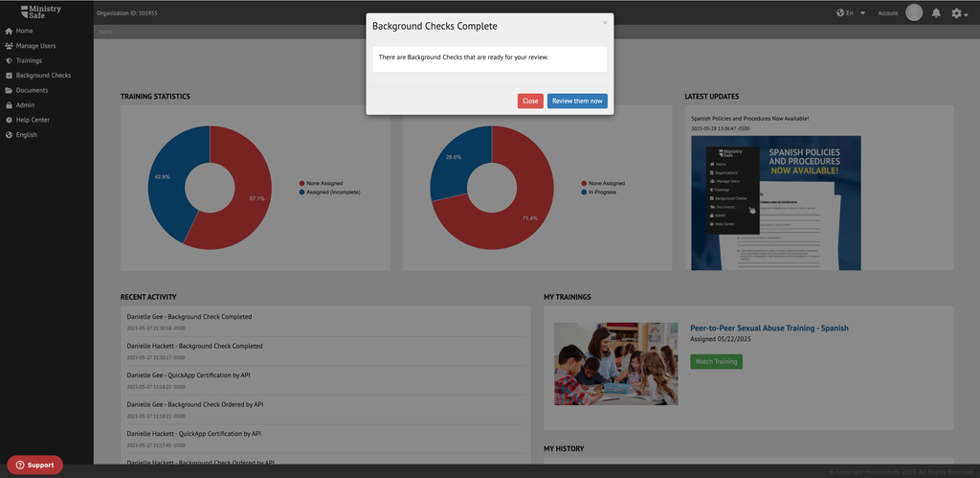Click the English globe icon in sidebar
The height and width of the screenshot is (478, 980).
[x=9, y=134]
